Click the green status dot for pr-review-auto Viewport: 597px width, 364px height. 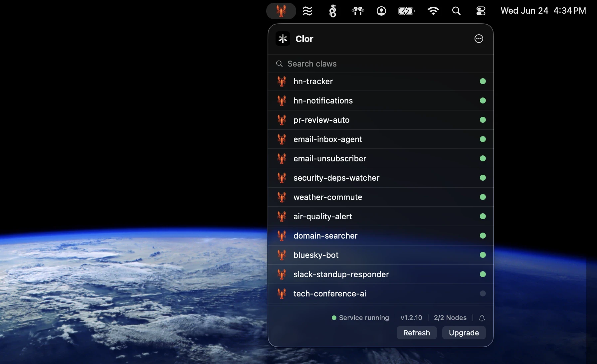[483, 120]
